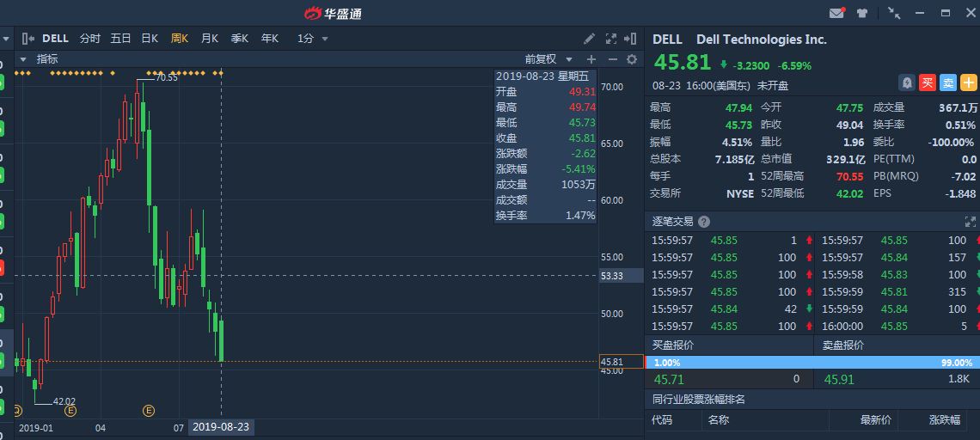The image size is (980, 440).
Task: Set a price alert bell
Action: [907, 82]
